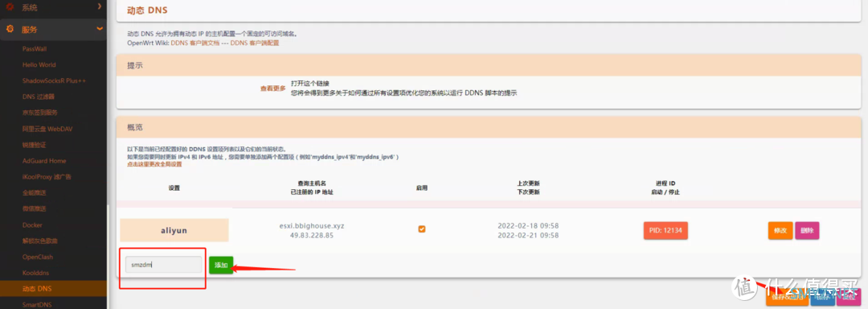Collapse the 服务 menu chevron

[x=99, y=28]
